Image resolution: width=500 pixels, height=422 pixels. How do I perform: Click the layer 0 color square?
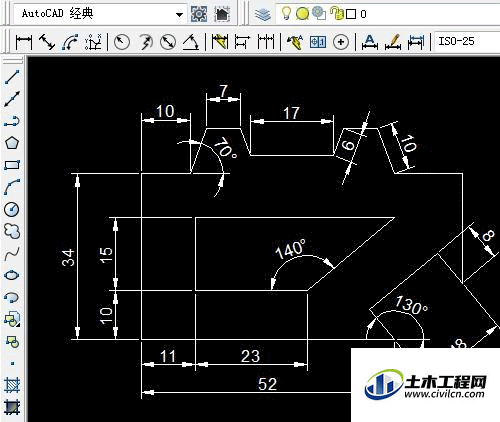point(351,14)
